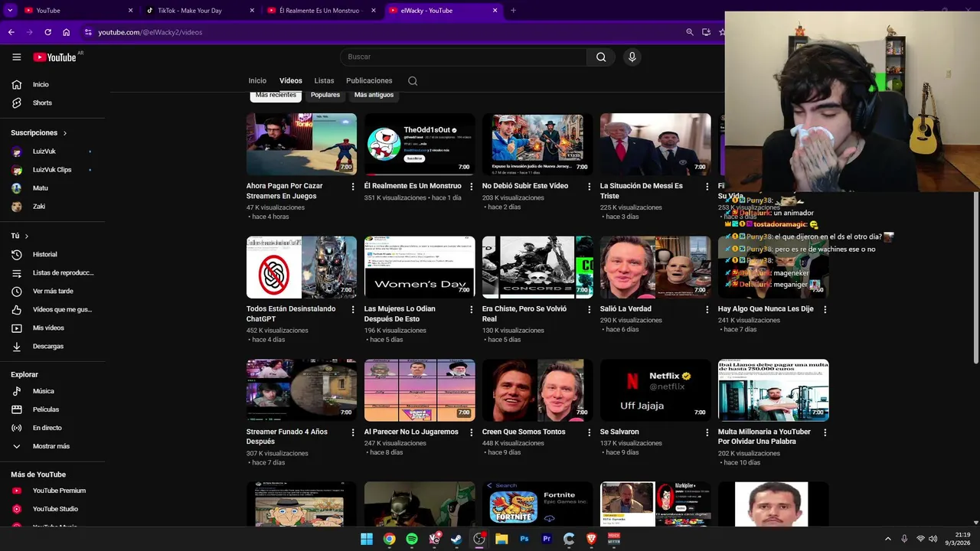Open Photoshop from the taskbar
The image size is (980, 551).
(524, 539)
